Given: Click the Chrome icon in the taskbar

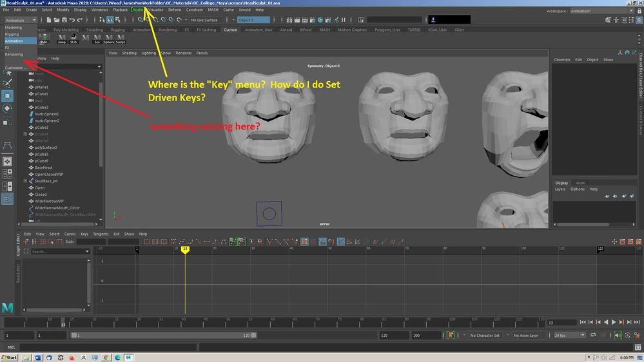Looking at the screenshot, I should click(106, 357).
